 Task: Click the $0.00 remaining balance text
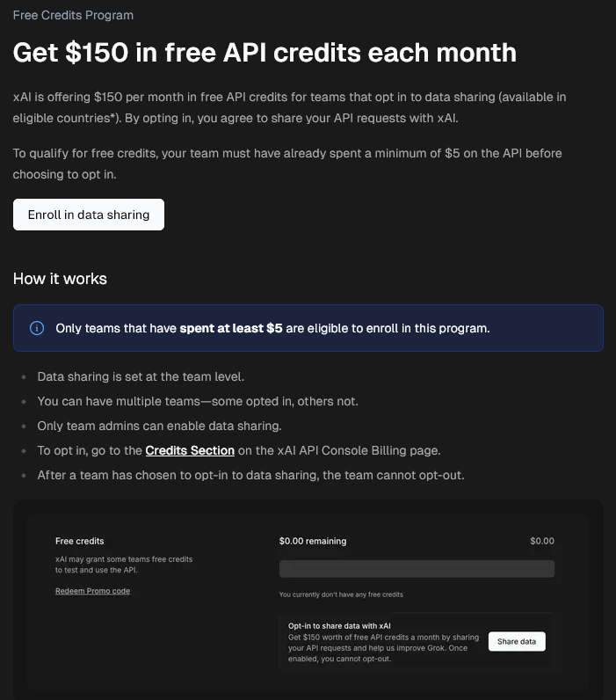point(313,541)
